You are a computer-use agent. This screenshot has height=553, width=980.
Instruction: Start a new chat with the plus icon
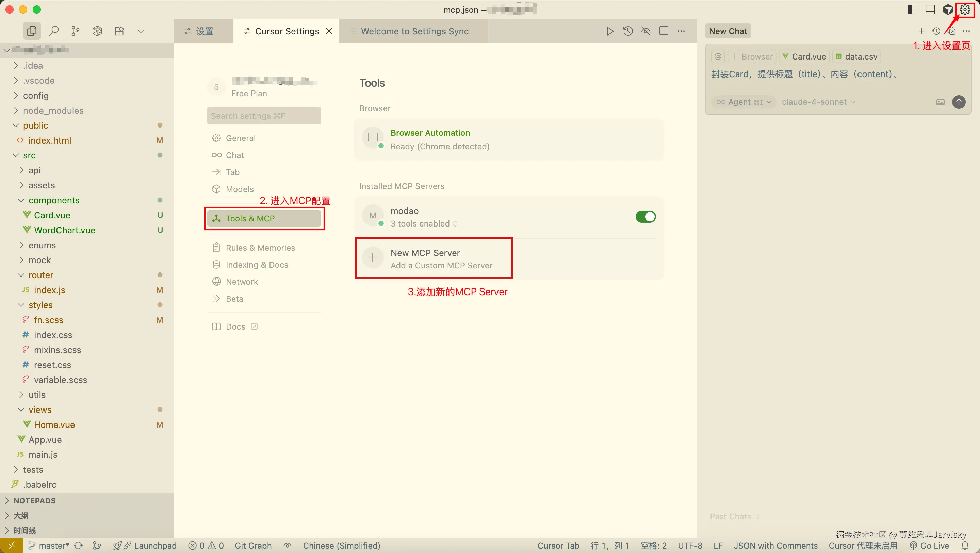coord(921,31)
